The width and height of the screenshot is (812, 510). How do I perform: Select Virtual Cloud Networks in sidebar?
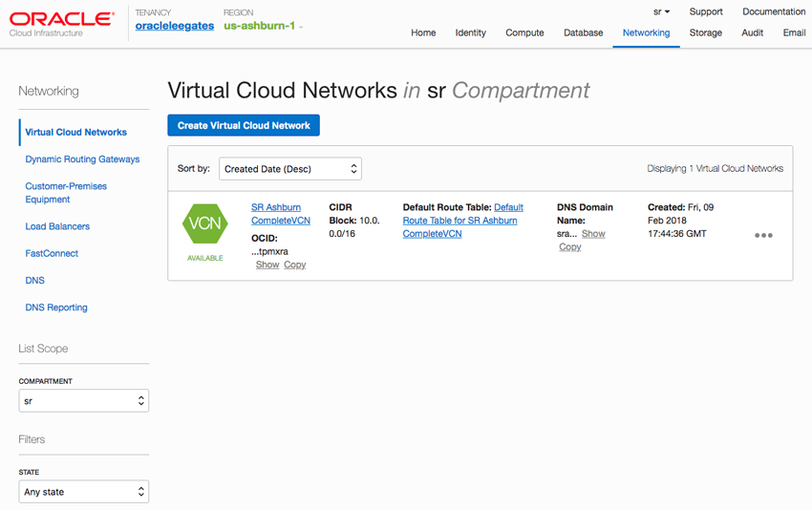pyautogui.click(x=75, y=132)
